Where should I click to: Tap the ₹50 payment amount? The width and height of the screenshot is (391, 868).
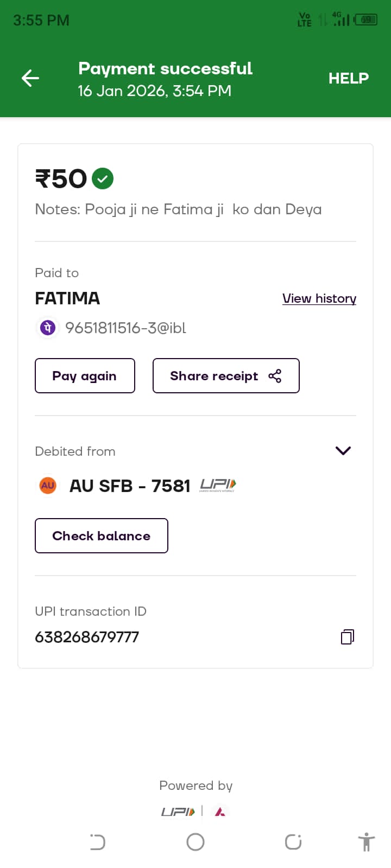pos(61,178)
